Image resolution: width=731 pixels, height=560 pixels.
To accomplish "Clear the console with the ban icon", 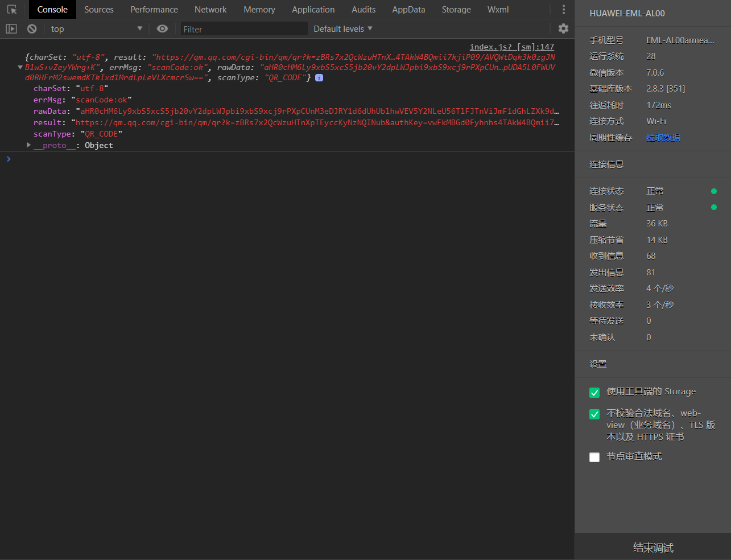I will click(x=32, y=28).
